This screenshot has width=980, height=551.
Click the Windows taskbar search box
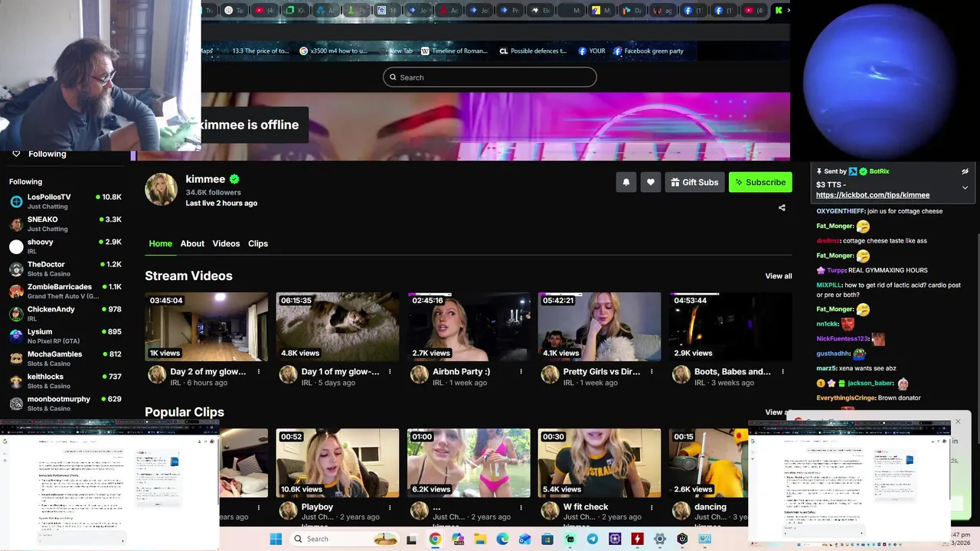click(345, 539)
